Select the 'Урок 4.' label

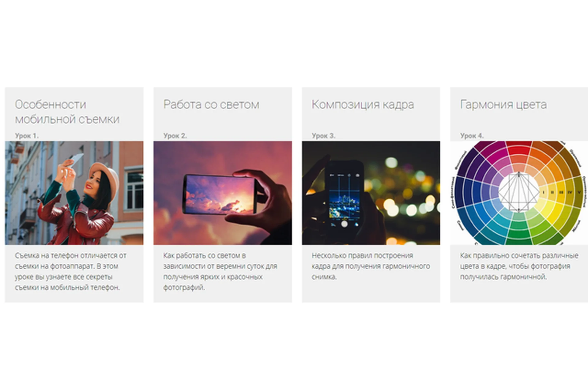[x=472, y=136]
